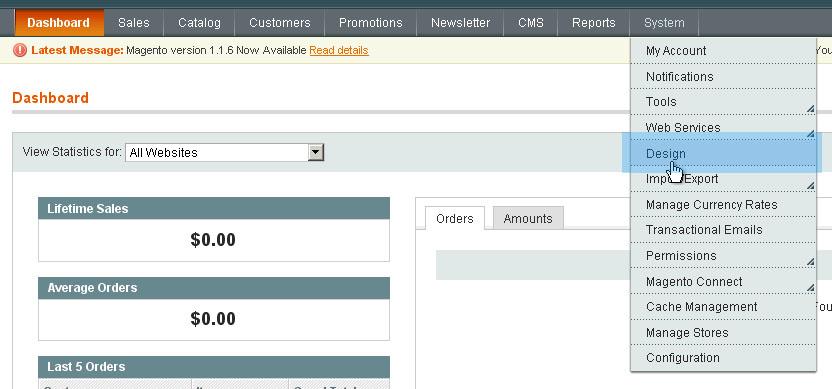Image resolution: width=832 pixels, height=389 pixels.
Task: Follow the Read details link
Action: [339, 50]
